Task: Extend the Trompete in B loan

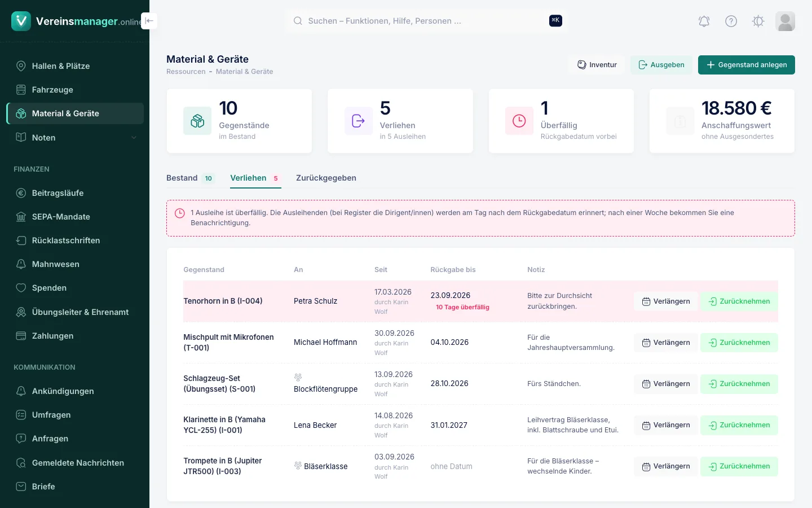Action: (x=666, y=466)
